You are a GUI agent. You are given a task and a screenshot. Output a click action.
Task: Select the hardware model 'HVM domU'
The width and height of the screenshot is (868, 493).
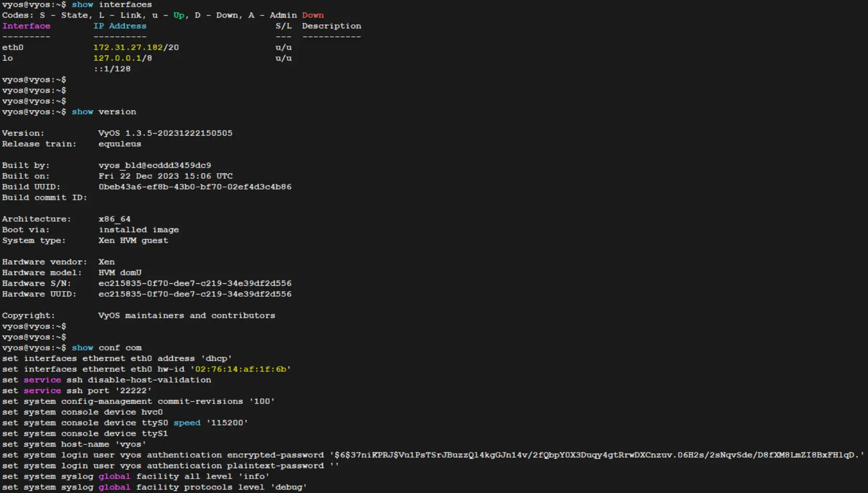120,272
